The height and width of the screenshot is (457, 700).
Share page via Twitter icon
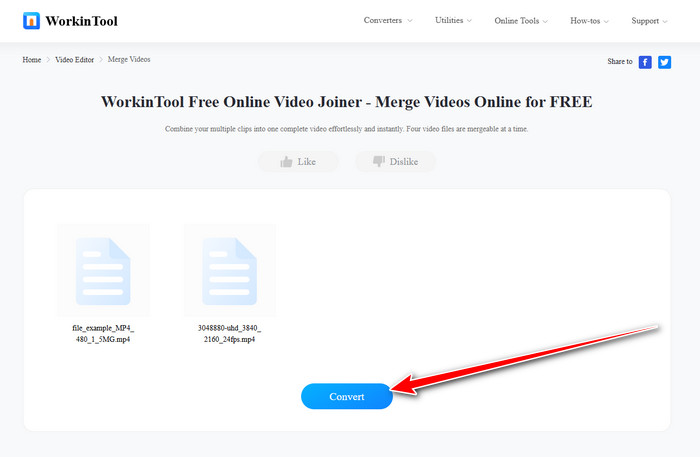tap(664, 62)
